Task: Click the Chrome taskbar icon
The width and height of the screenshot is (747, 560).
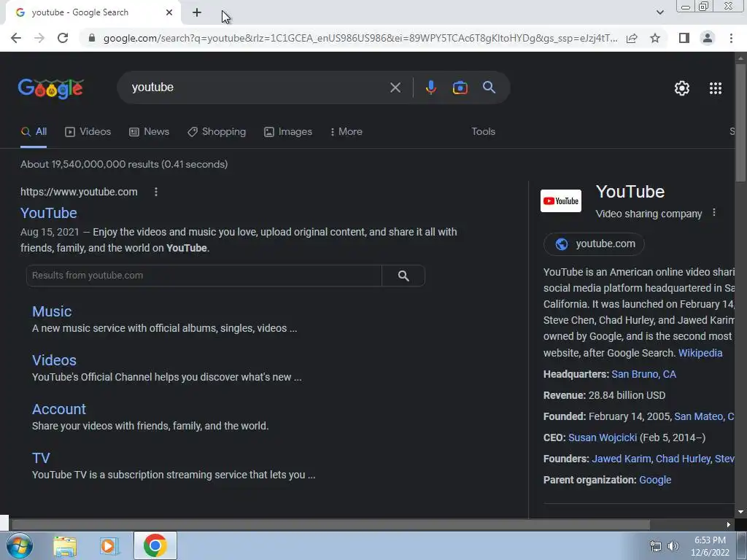Action: 155,545
